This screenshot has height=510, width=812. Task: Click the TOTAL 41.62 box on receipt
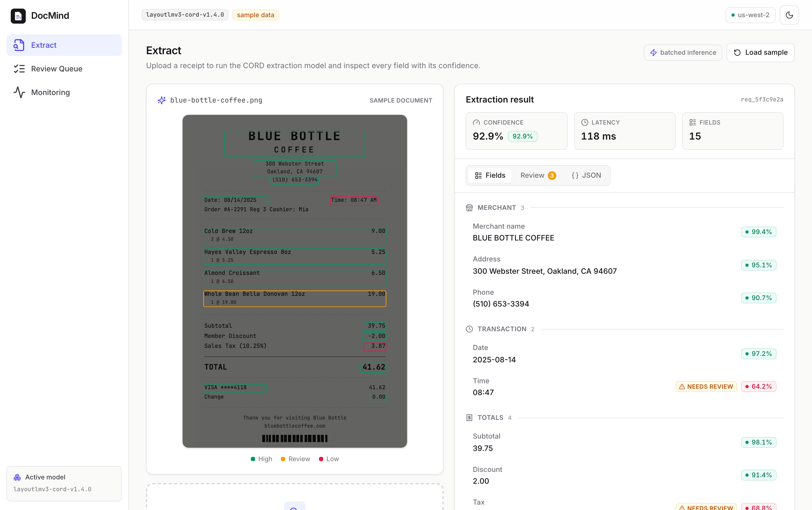[373, 367]
